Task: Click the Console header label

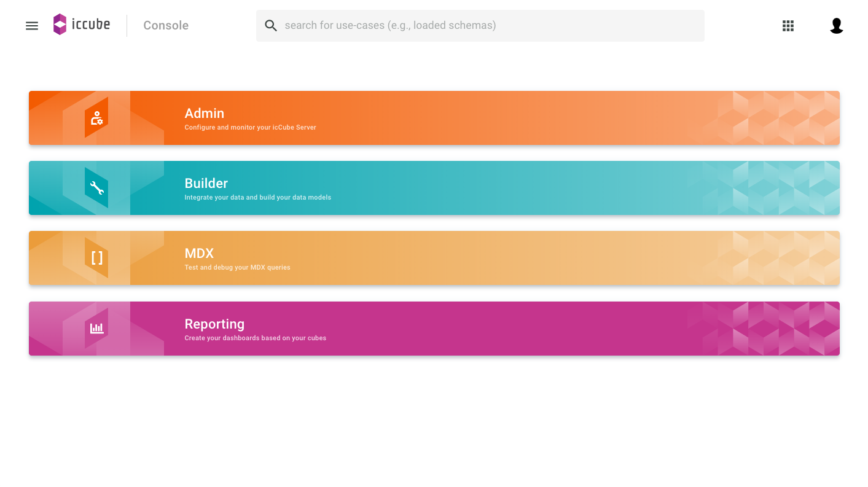Action: (166, 25)
